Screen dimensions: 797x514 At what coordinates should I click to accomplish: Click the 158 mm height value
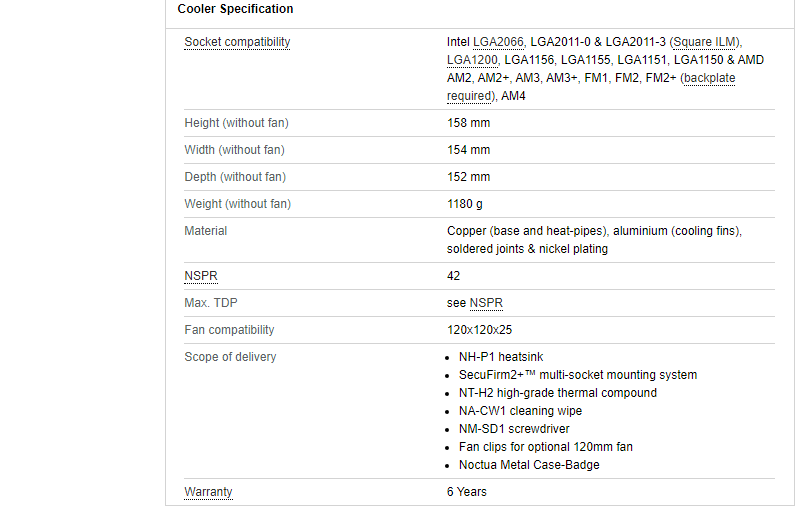point(468,123)
